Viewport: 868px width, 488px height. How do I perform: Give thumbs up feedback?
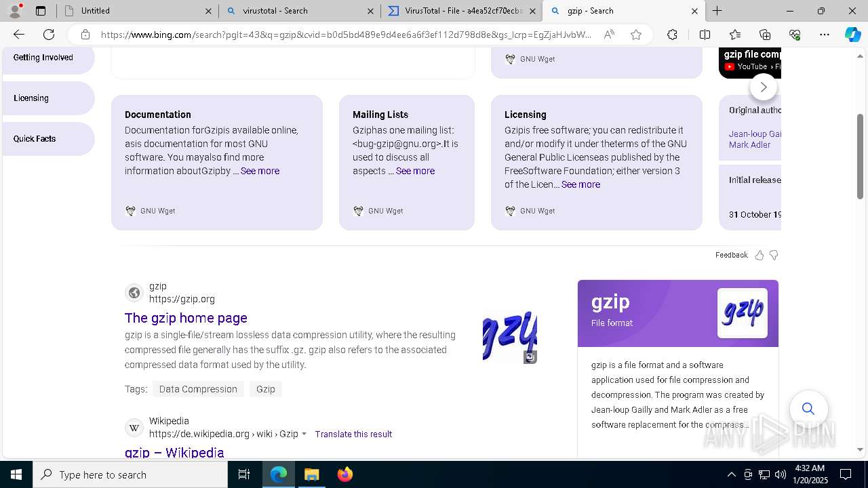point(759,255)
